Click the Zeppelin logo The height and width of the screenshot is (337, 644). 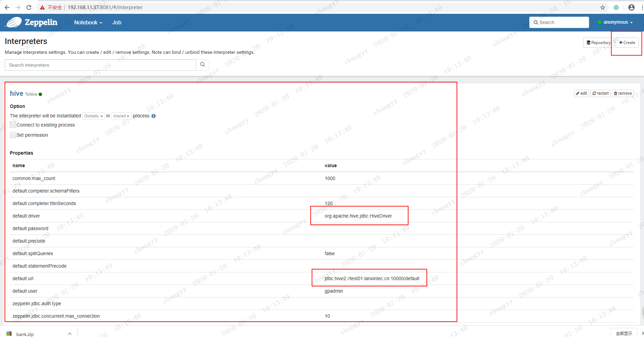coord(31,22)
